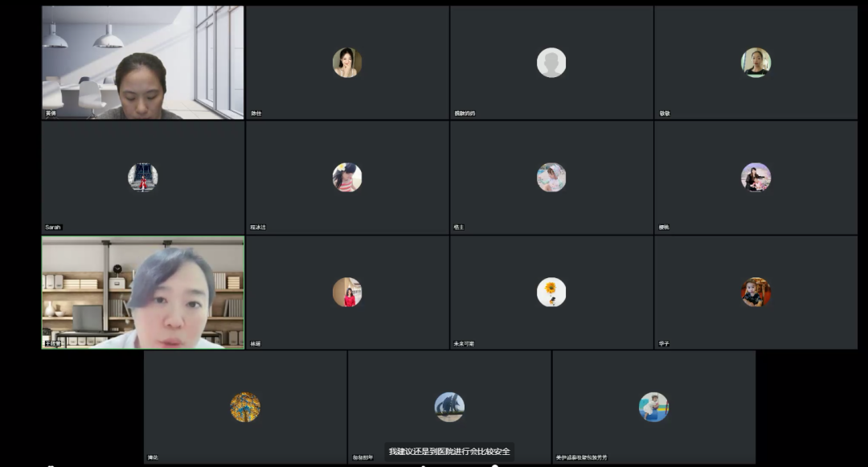Select Sarah's avatar with red dress photo
Viewport: 868px width, 467px height.
(143, 177)
